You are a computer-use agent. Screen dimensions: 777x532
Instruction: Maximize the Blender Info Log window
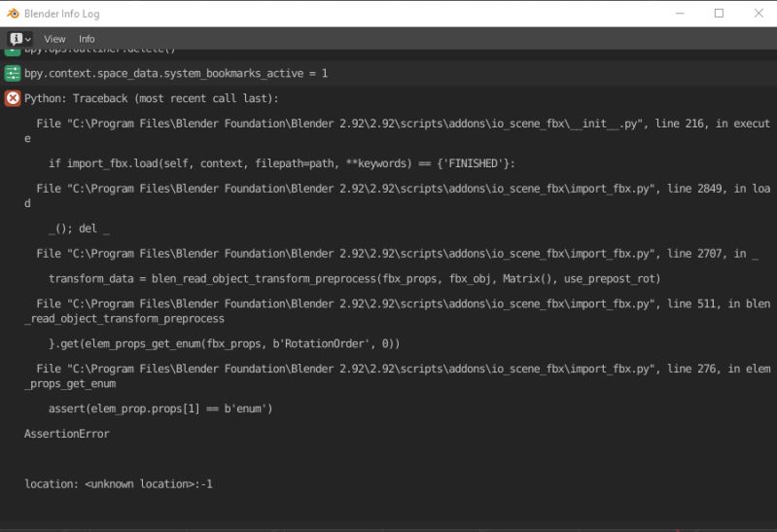[x=719, y=14]
